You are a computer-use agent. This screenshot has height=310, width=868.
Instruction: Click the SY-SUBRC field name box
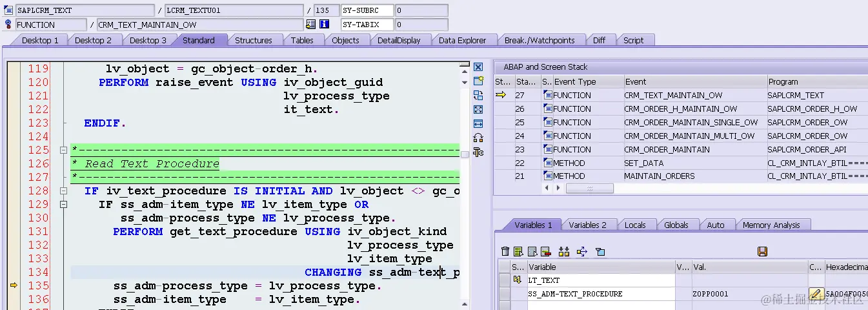click(368, 10)
